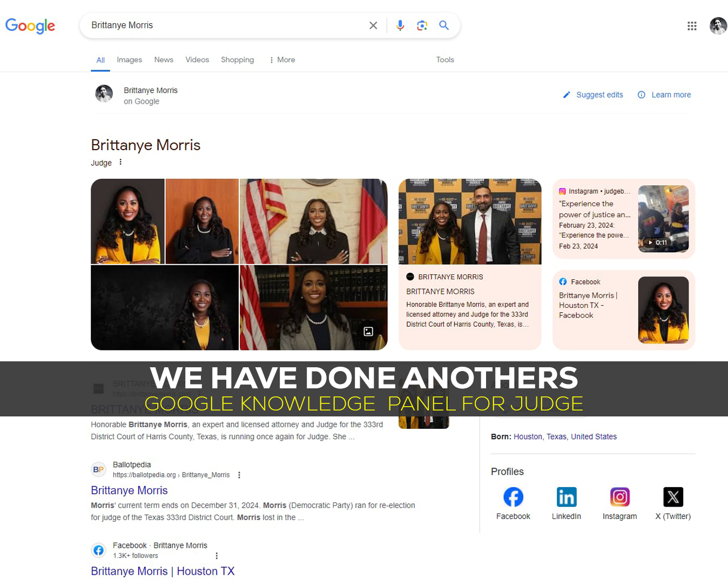The height and width of the screenshot is (579, 728).
Task: Open the BRITTANYE MORRIS website card
Action: click(470, 265)
